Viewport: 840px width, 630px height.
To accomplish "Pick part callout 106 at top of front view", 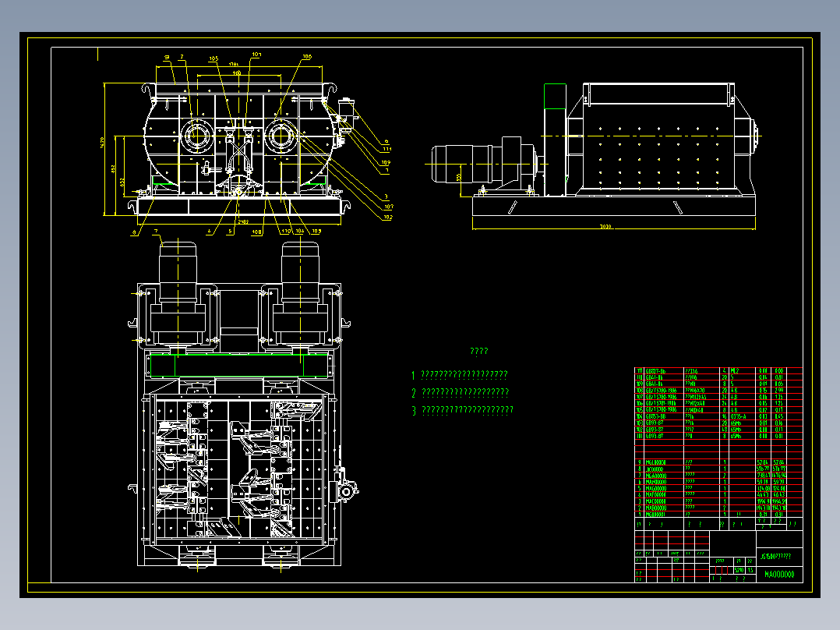I will tap(307, 56).
